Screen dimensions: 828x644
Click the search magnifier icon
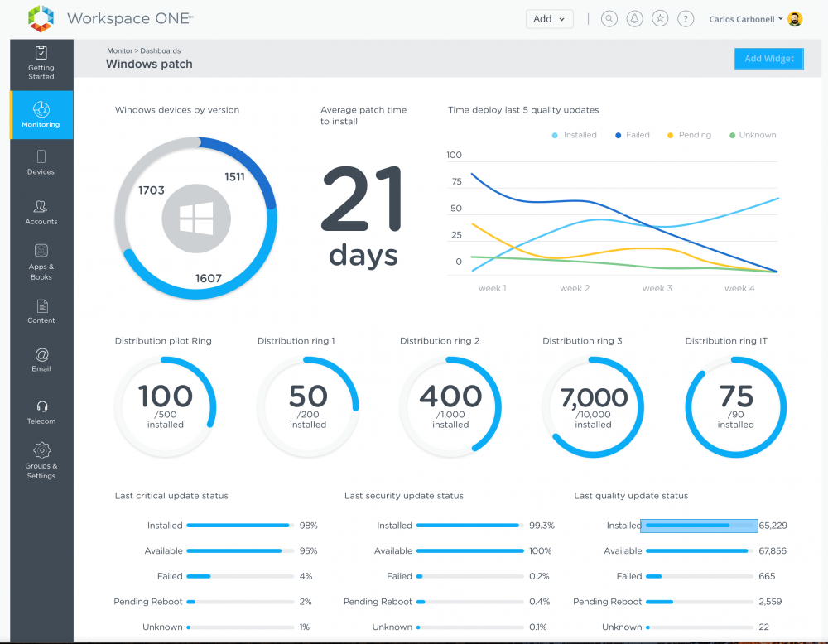pos(609,18)
